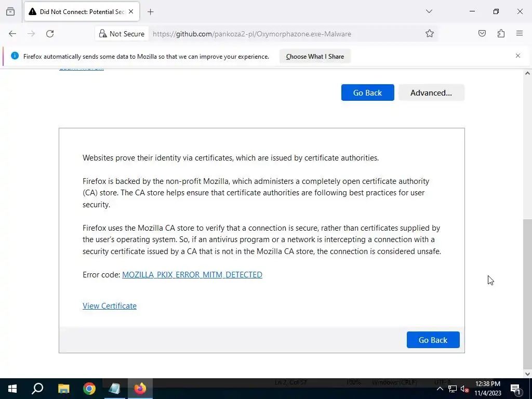Open File Explorer from taskbar
Screen dimensions: 532x399
tap(63, 389)
